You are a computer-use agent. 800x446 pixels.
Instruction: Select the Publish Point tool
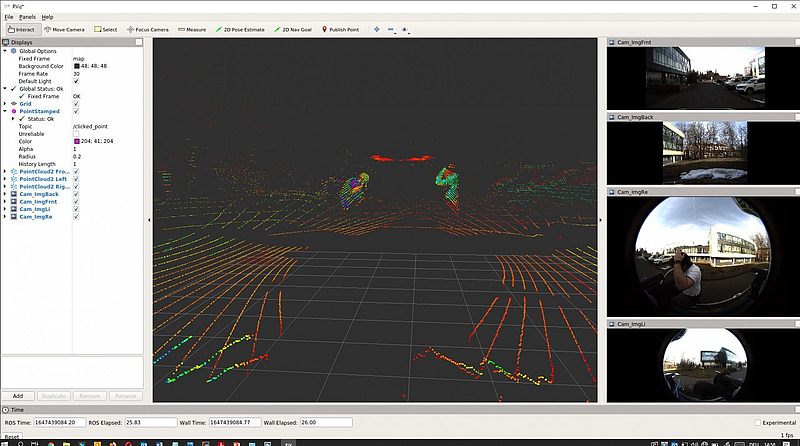340,30
